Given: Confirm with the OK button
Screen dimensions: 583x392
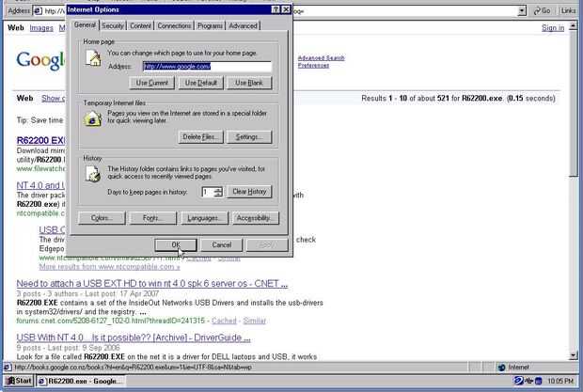Looking at the screenshot, I should coord(176,244).
